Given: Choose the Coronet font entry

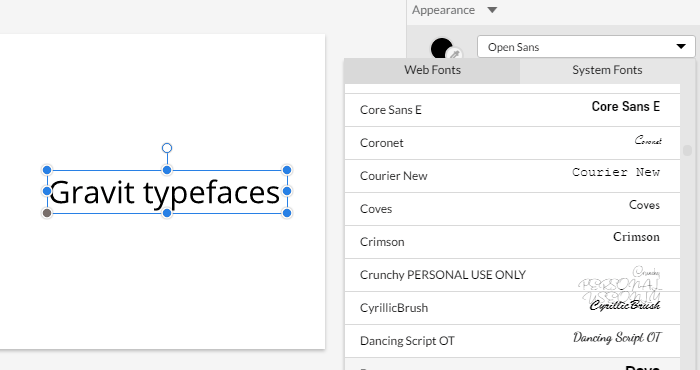Looking at the screenshot, I should tap(512, 143).
